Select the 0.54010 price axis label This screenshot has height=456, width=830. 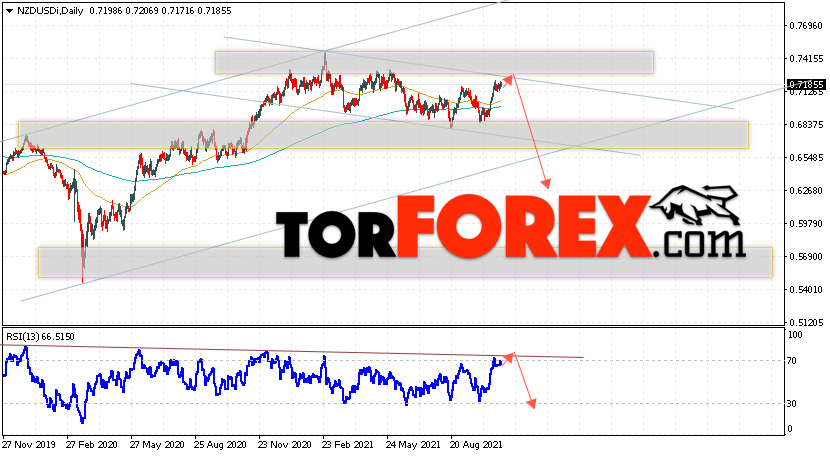(806, 290)
